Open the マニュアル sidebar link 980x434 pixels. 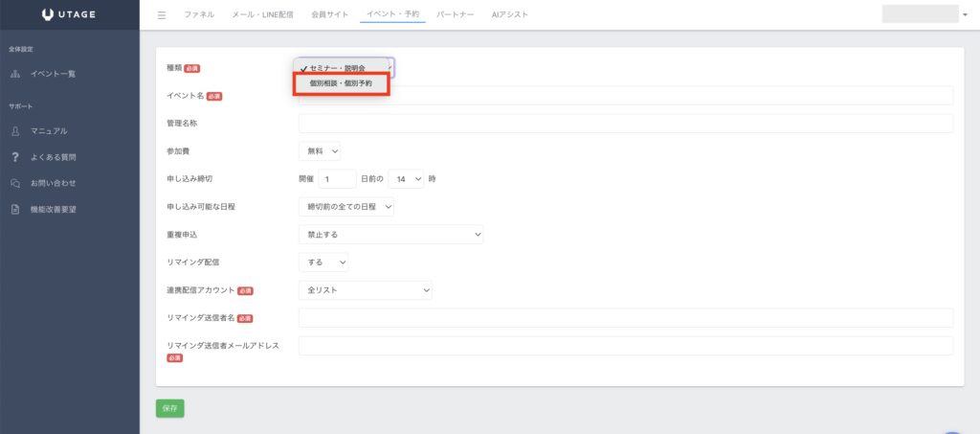point(49,131)
